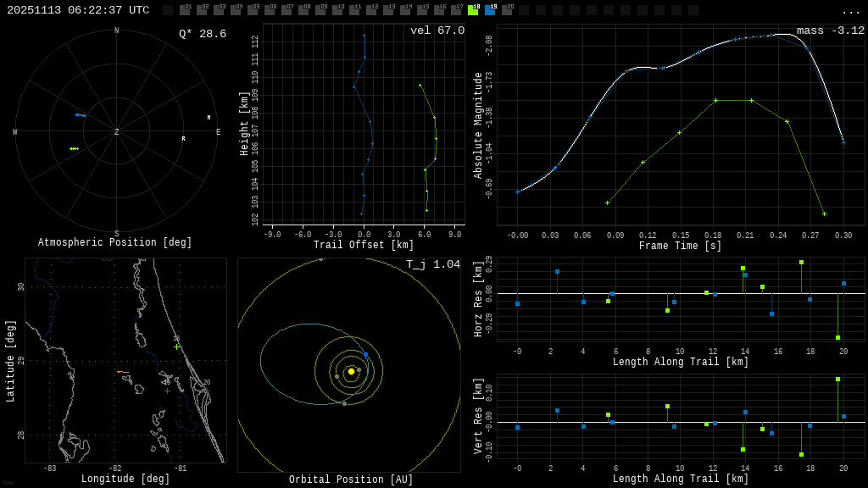
Task: Click the vel 67.0 readout
Action: pyautogui.click(x=437, y=30)
